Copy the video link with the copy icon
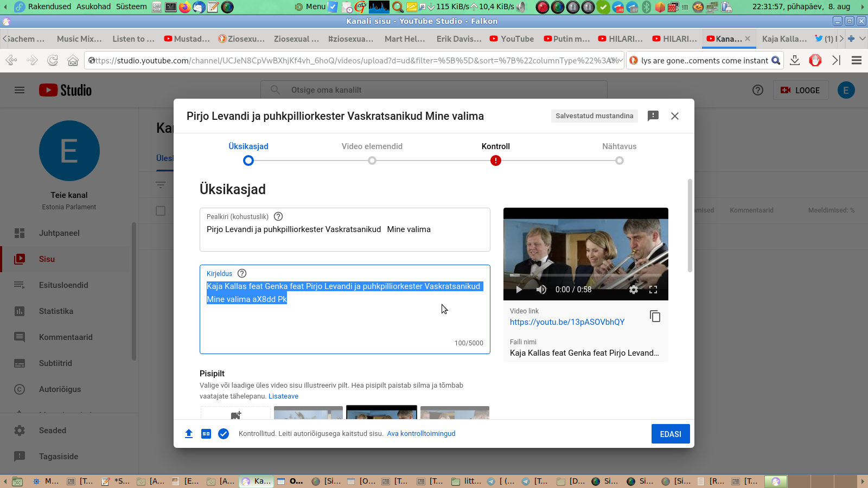This screenshot has width=868, height=488. (655, 316)
